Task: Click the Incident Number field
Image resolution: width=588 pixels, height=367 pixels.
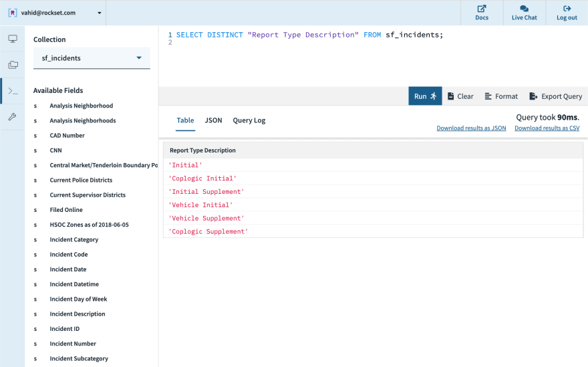Action: [73, 344]
